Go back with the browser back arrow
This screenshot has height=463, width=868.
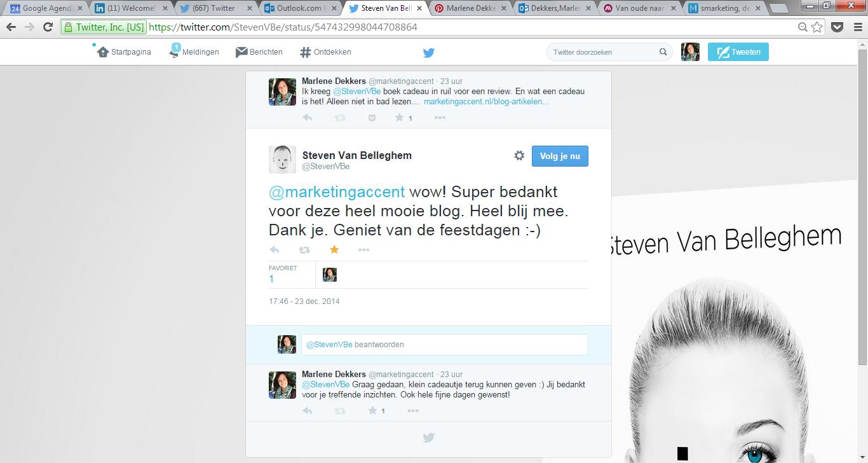(11, 27)
